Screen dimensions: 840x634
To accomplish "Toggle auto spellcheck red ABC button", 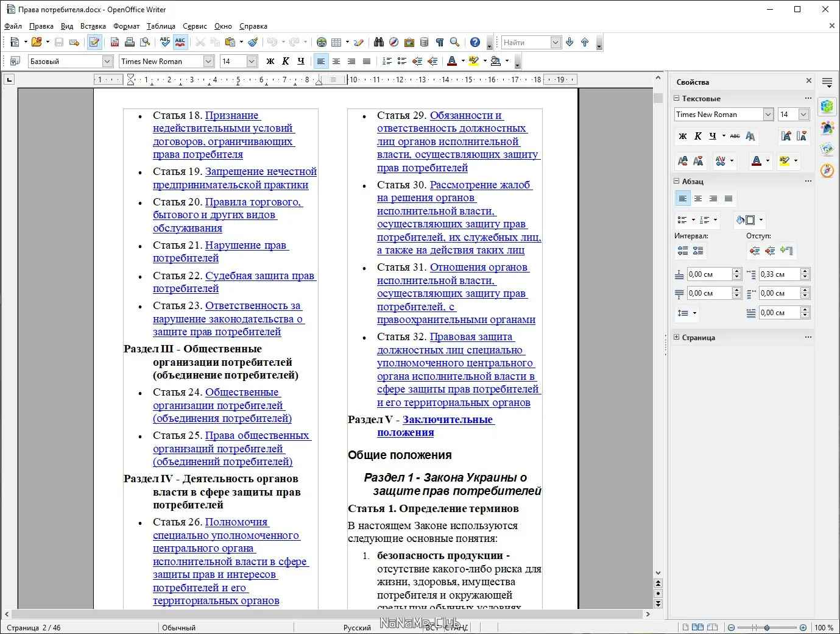I will 180,42.
